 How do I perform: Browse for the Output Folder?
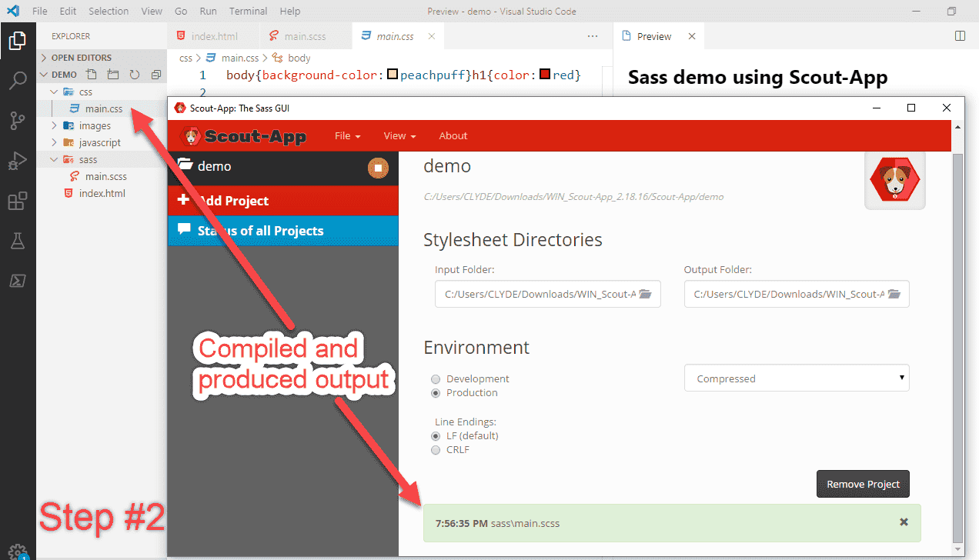(894, 294)
